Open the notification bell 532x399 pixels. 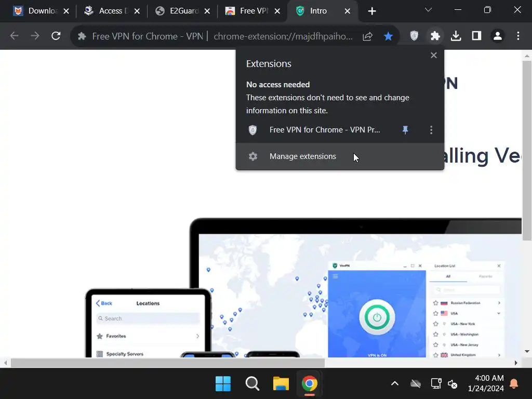click(514, 384)
